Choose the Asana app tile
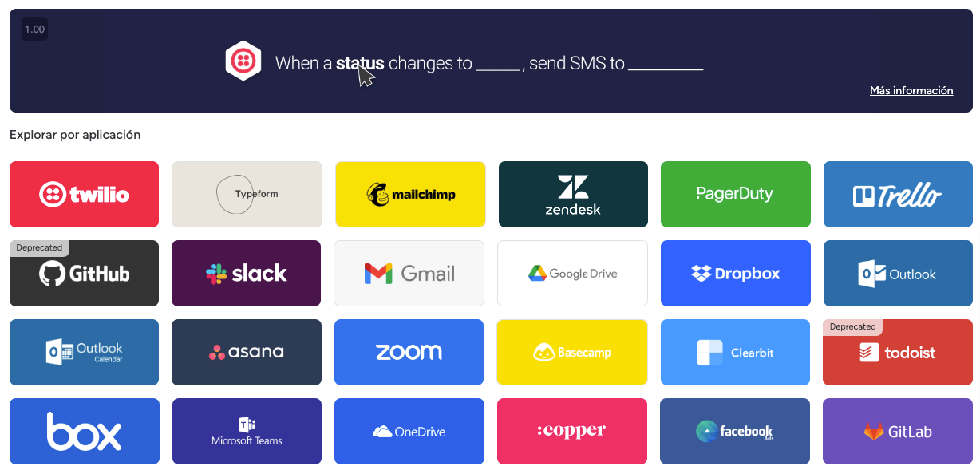The image size is (980, 470). tap(247, 352)
